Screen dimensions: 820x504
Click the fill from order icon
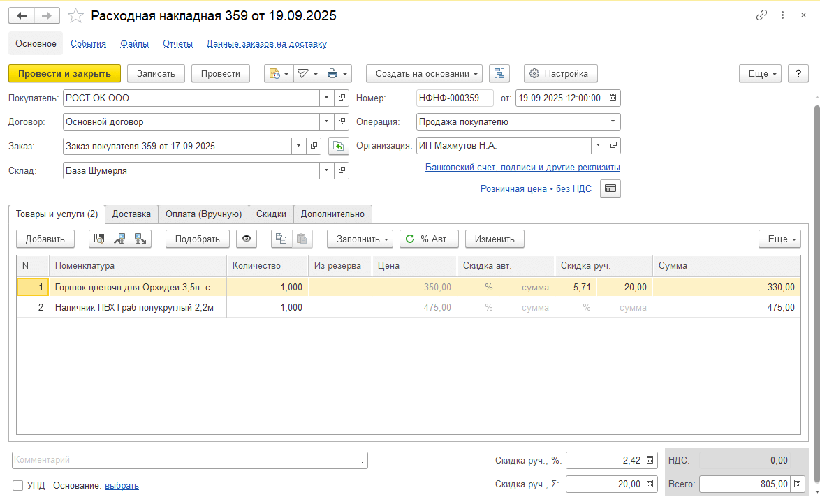339,146
